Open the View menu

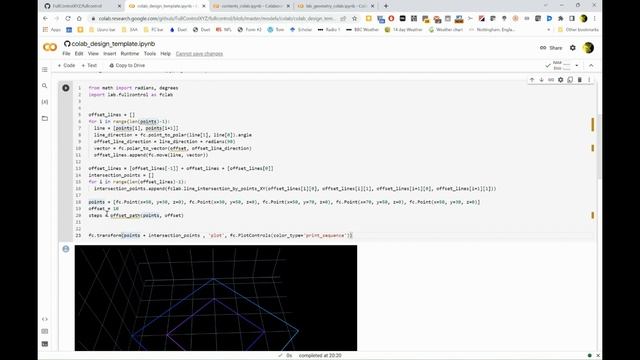[93, 54]
